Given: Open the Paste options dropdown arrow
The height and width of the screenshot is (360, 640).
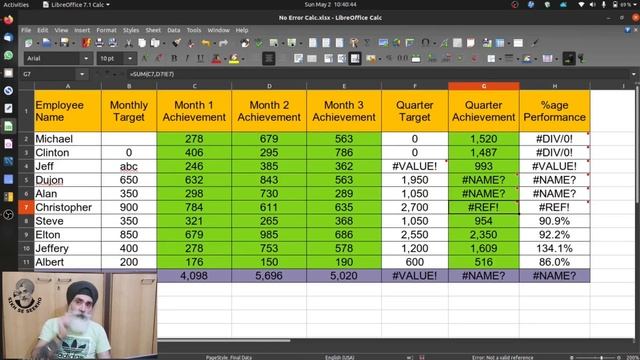Looking at the screenshot, I should pos(164,43).
